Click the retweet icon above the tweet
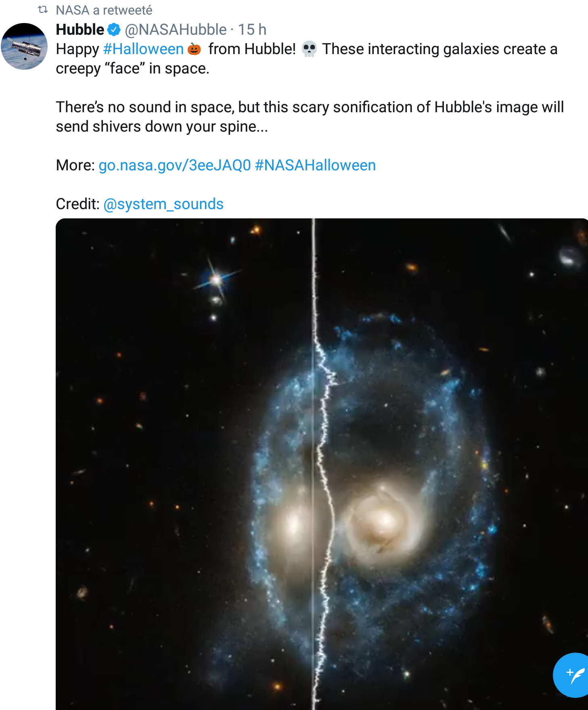The height and width of the screenshot is (710, 588). (x=43, y=10)
